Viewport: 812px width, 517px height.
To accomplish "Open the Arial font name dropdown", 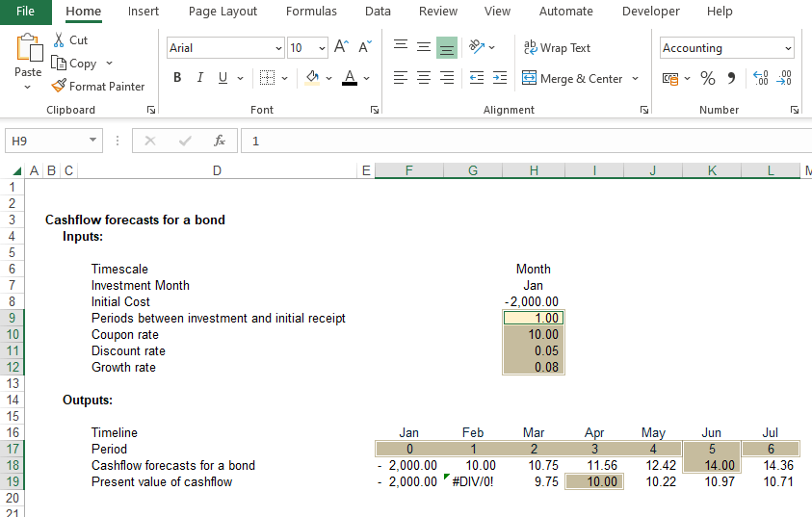I will 278,48.
